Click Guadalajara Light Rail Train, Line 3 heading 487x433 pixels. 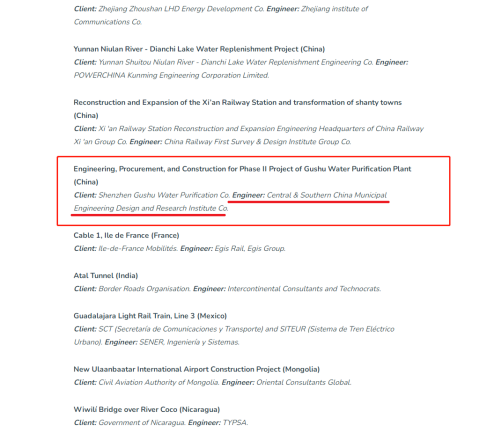[150, 316]
